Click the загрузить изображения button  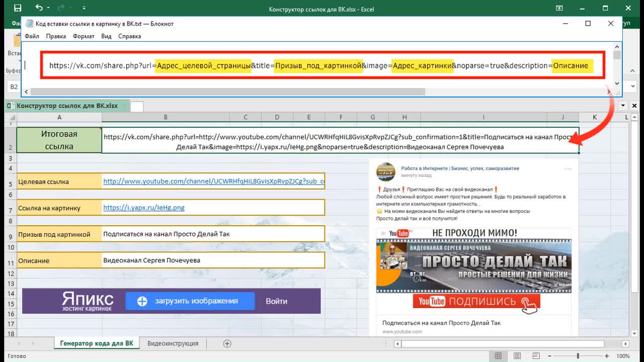coord(190,301)
